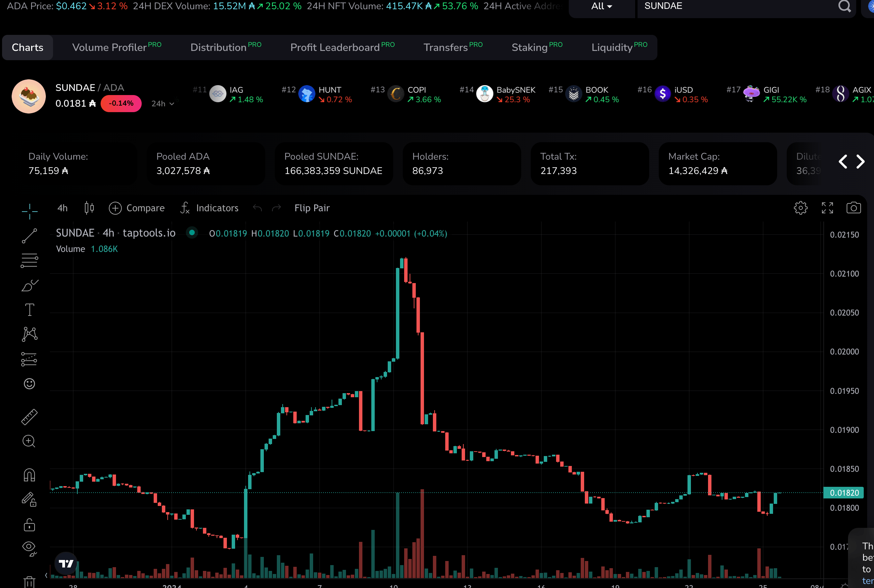Open the 4h chart interval selector
Image resolution: width=874 pixels, height=588 pixels.
pyautogui.click(x=63, y=208)
